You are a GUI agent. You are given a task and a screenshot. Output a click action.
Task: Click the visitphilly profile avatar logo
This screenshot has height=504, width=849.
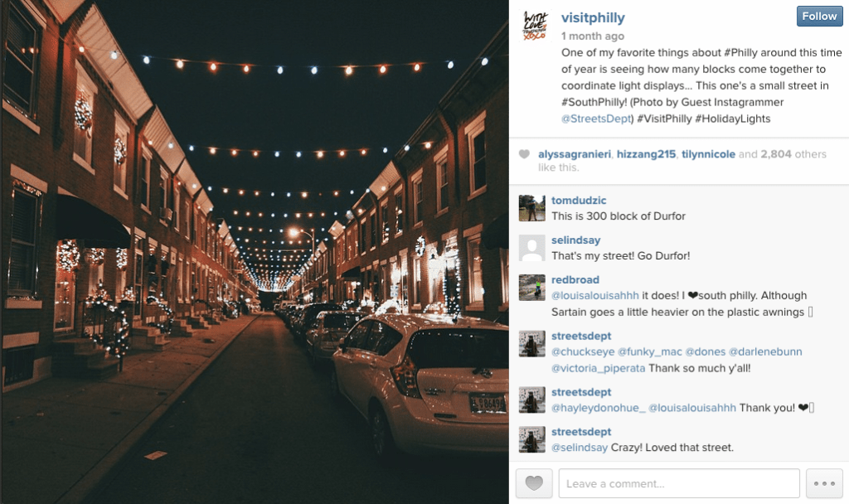pos(535,26)
